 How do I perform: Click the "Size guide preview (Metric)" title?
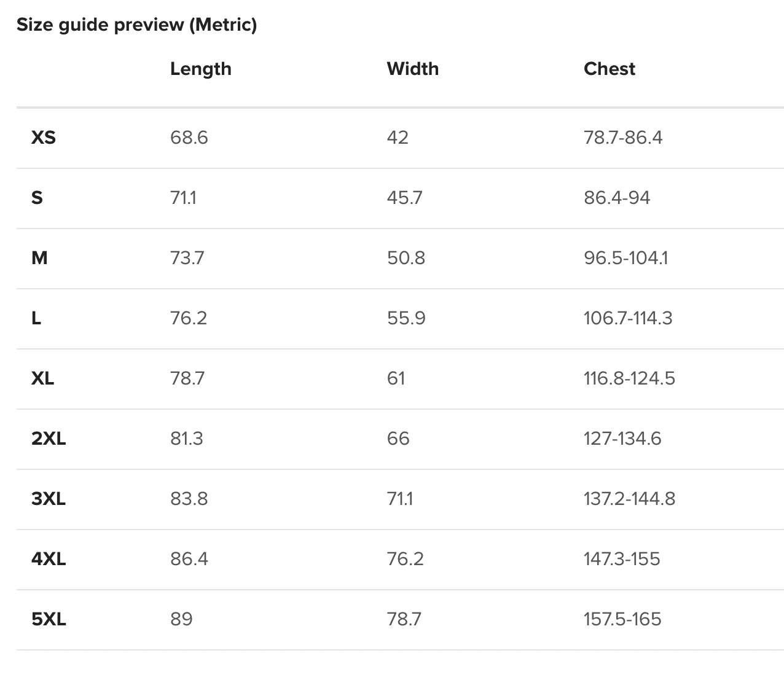click(136, 25)
